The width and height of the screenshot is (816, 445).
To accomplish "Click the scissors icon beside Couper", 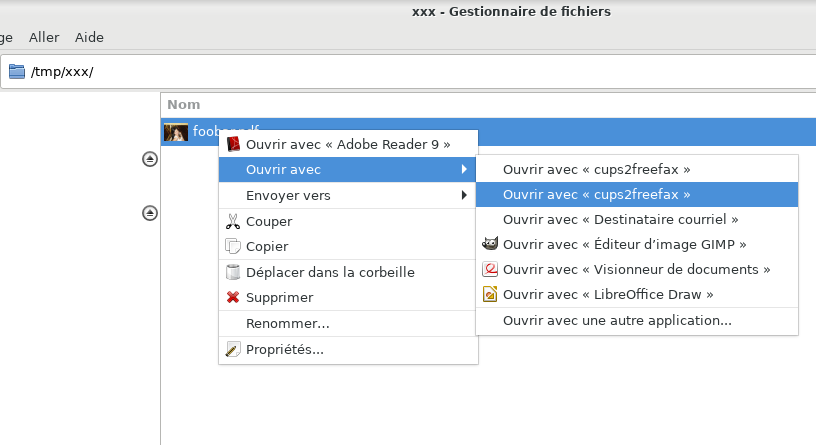I will [233, 222].
